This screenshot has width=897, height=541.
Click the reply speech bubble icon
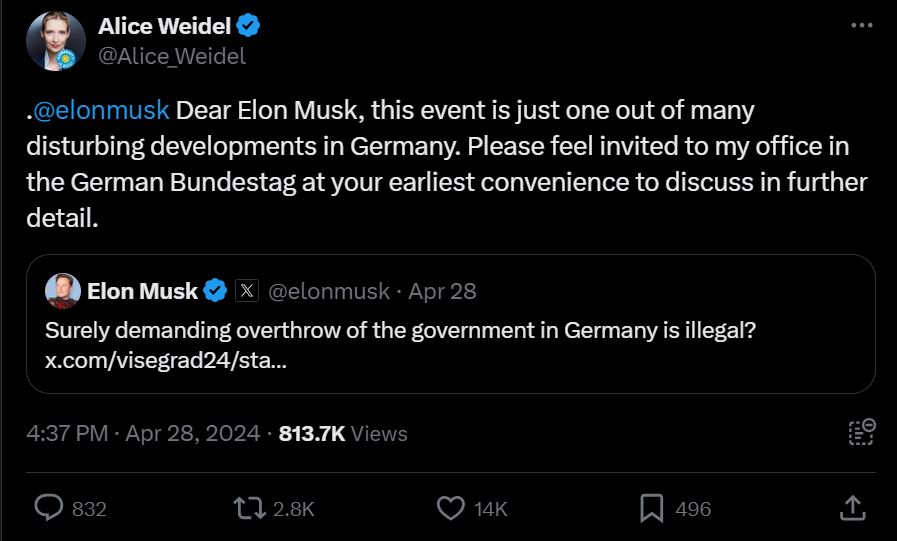tap(49, 508)
